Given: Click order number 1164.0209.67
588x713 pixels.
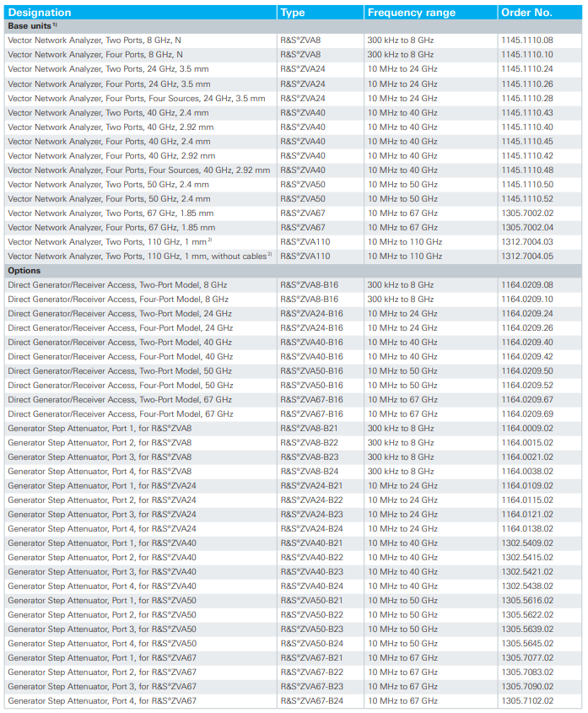Looking at the screenshot, I should coord(527,400).
